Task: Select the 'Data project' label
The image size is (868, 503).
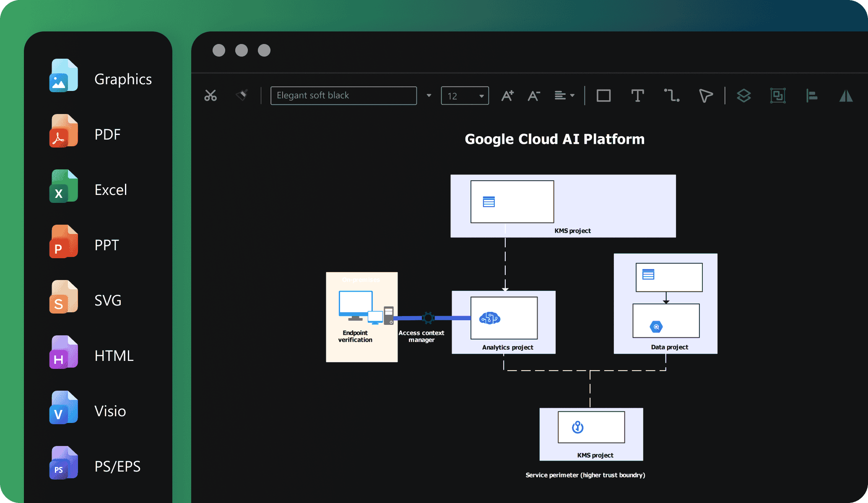Action: point(670,347)
